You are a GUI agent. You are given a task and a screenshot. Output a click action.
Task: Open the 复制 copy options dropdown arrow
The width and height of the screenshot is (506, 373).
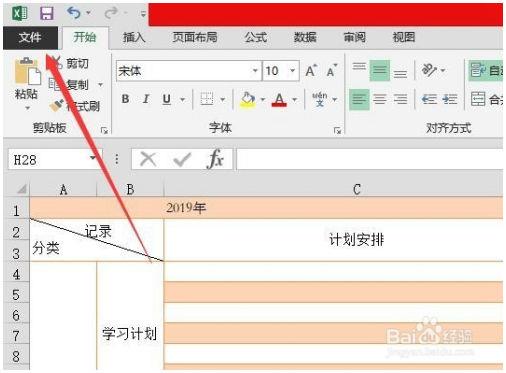coord(100,85)
